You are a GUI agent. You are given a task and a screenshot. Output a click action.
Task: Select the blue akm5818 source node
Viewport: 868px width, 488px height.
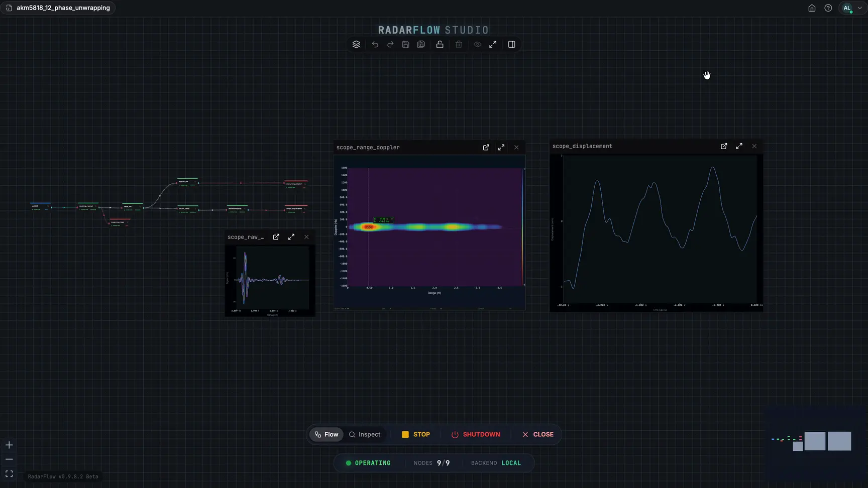pyautogui.click(x=40, y=206)
